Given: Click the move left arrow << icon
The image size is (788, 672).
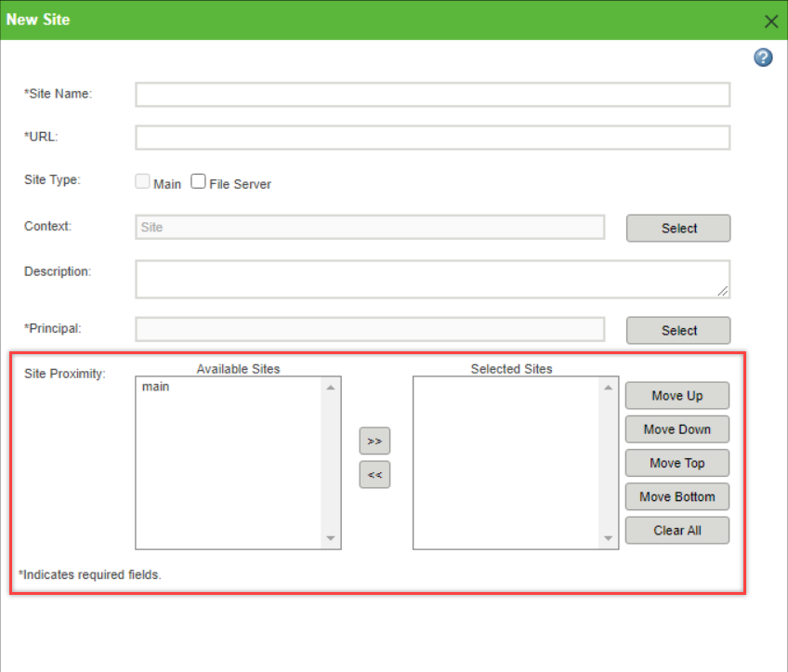Looking at the screenshot, I should click(374, 474).
